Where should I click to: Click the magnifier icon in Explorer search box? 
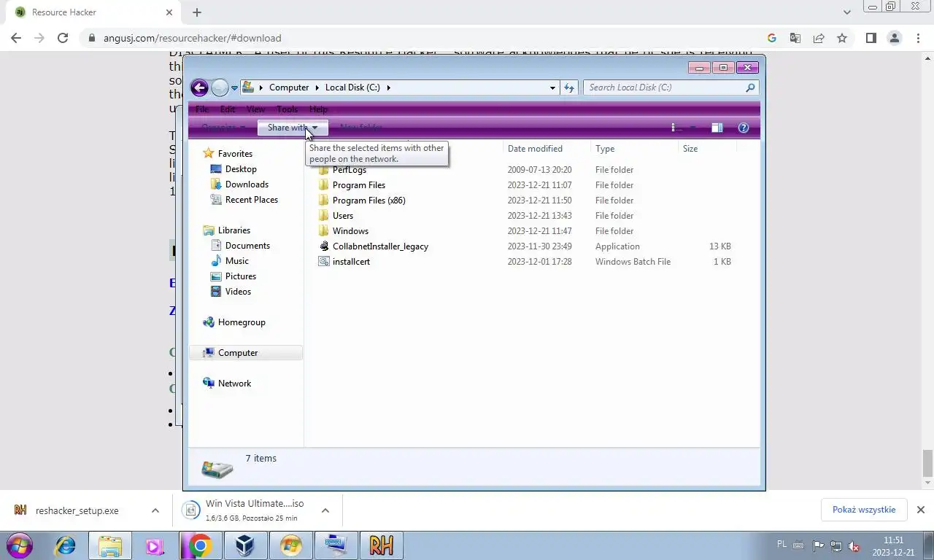point(750,87)
